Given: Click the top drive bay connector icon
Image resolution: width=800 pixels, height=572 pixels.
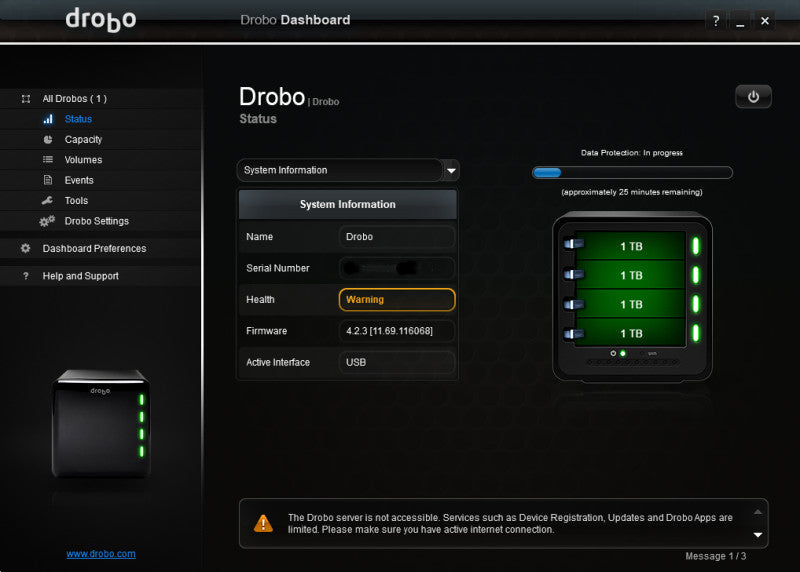Looking at the screenshot, I should pos(573,244).
